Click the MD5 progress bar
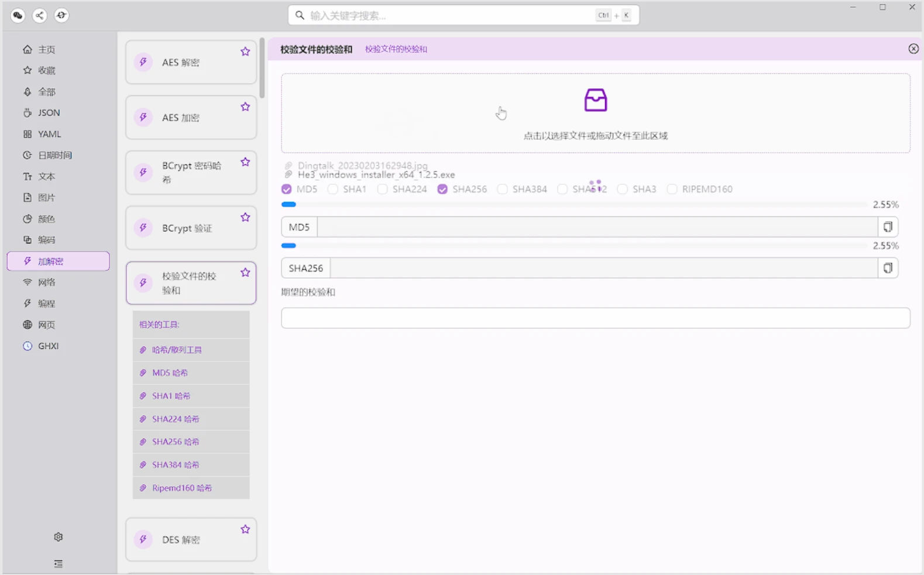The height and width of the screenshot is (575, 924). 574,205
